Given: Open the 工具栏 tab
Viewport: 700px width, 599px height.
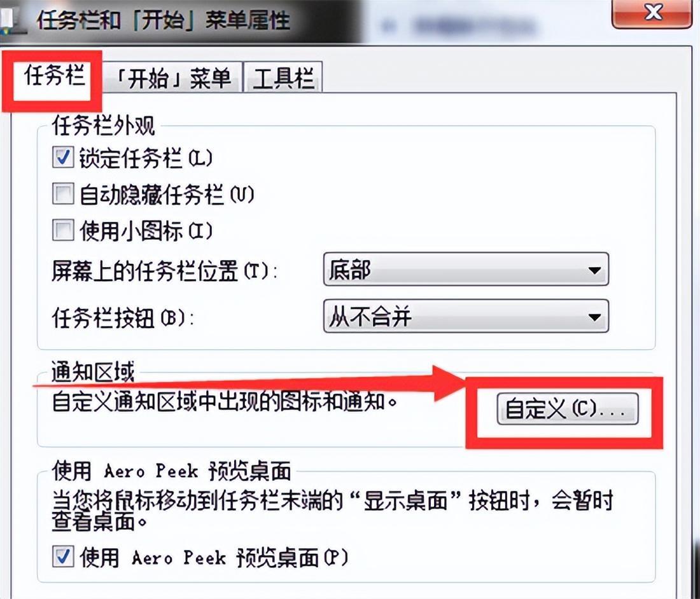Looking at the screenshot, I should click(x=283, y=78).
